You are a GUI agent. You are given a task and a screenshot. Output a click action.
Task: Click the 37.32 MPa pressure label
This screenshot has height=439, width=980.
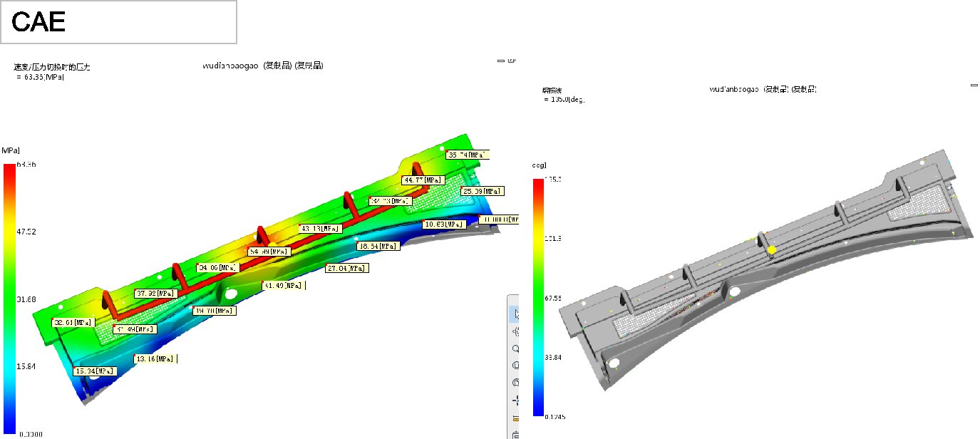(155, 294)
